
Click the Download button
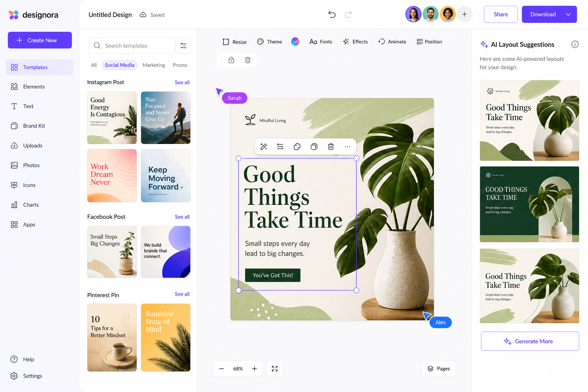[543, 15]
